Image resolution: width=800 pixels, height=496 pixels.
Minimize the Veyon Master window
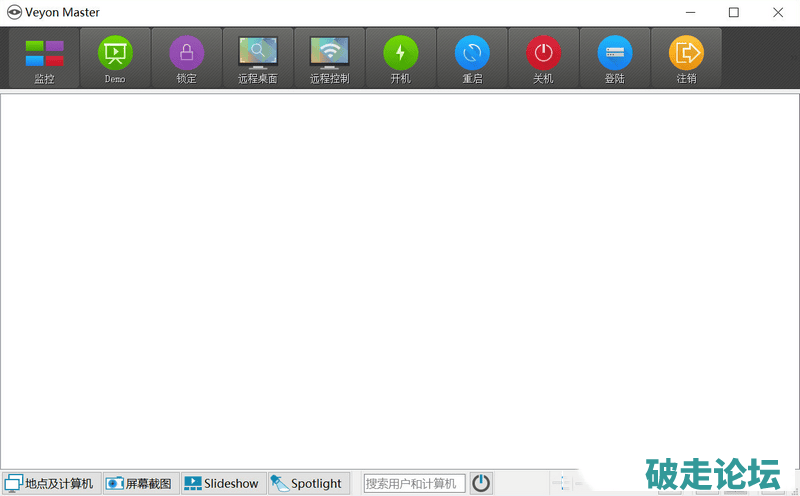pyautogui.click(x=690, y=12)
